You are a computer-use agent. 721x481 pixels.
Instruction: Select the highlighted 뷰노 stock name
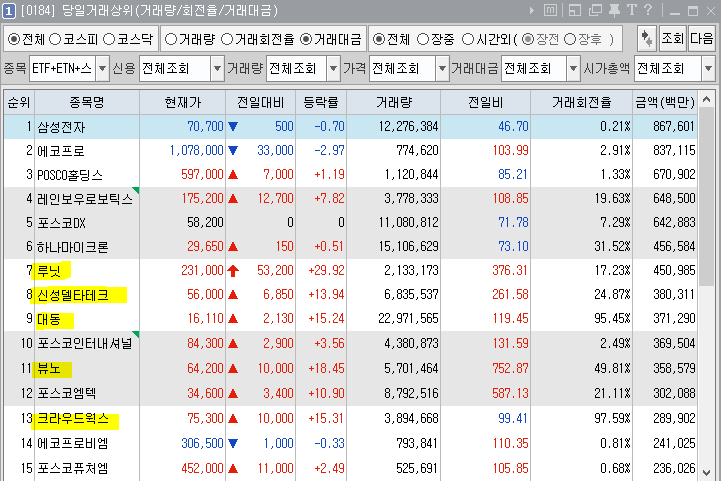pyautogui.click(x=49, y=368)
